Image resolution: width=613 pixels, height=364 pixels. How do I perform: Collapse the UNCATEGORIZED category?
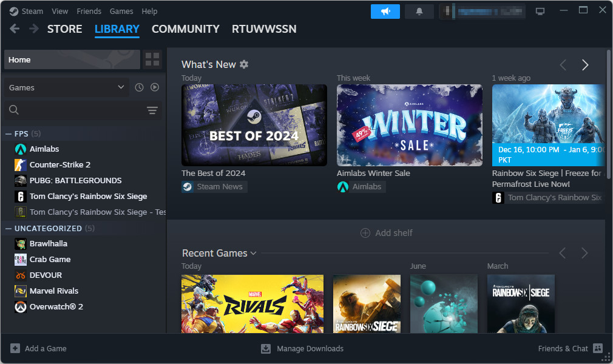[x=8, y=228]
